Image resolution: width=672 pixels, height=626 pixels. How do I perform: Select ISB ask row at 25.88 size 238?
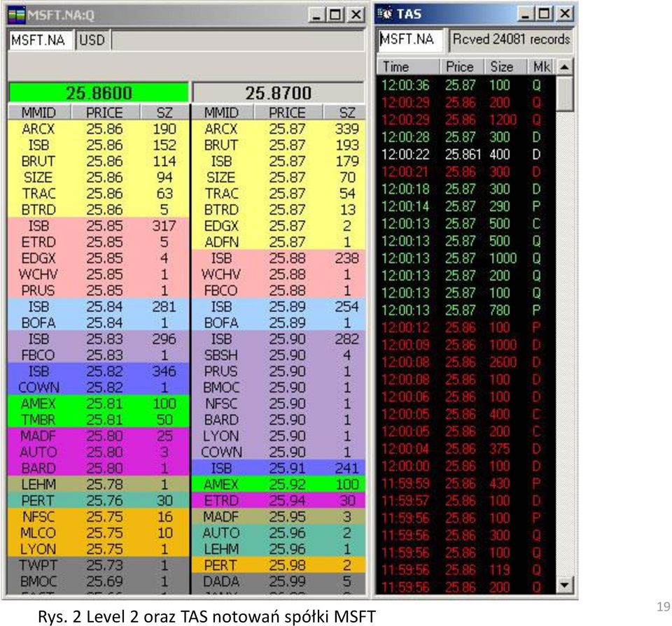tap(279, 258)
